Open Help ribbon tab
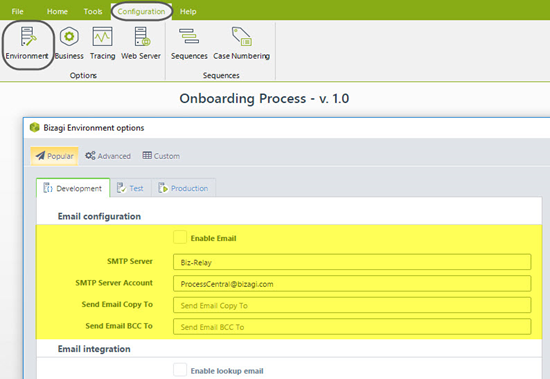The width and height of the screenshot is (550, 379). 188,12
